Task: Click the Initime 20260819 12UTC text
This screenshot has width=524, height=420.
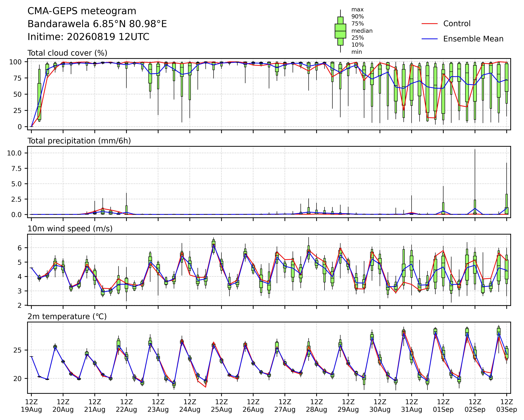Action: click(x=88, y=37)
